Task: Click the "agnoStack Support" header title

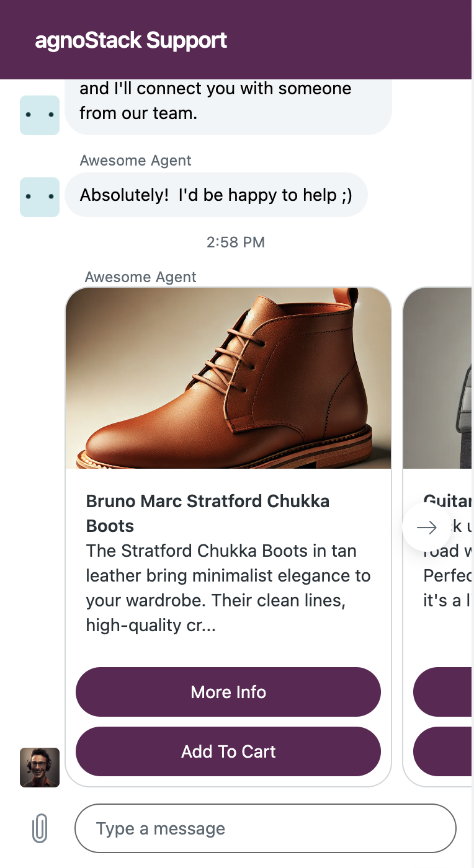Action: 131,40
